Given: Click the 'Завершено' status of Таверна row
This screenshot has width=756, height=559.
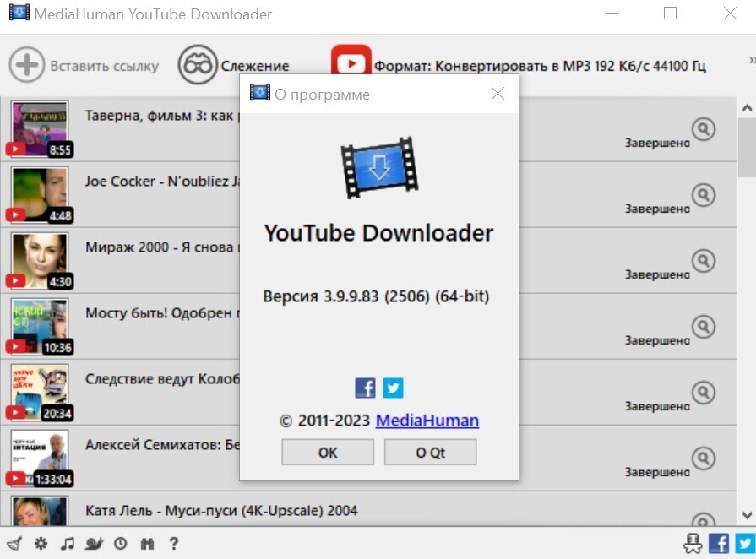Looking at the screenshot, I should [x=657, y=143].
